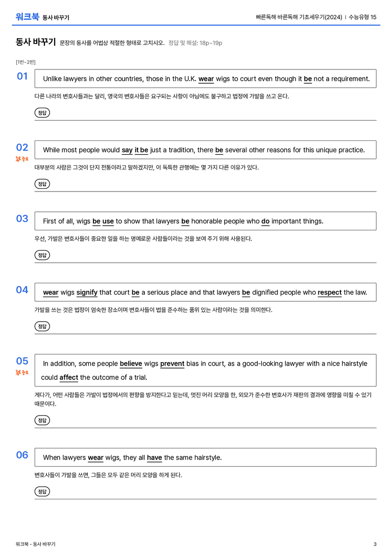The image size is (392, 555).
Task: Click the underlined 'use' in sentence 03
Action: (x=108, y=221)
